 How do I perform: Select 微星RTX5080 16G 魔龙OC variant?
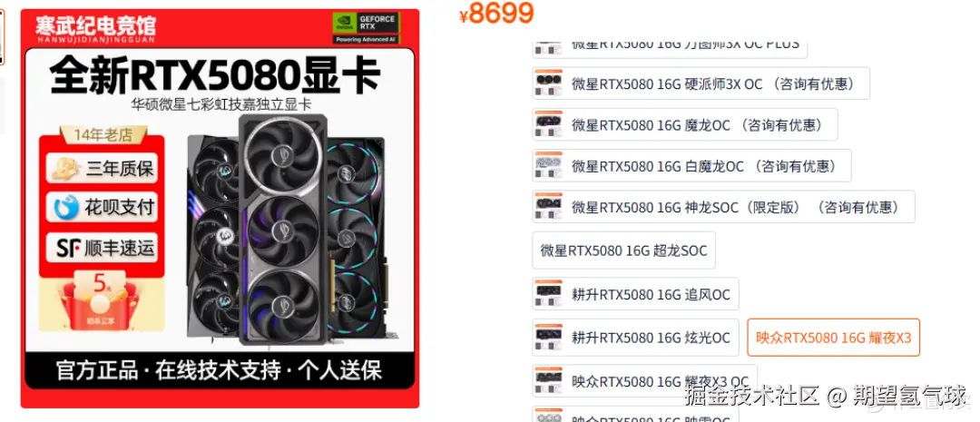685,124
